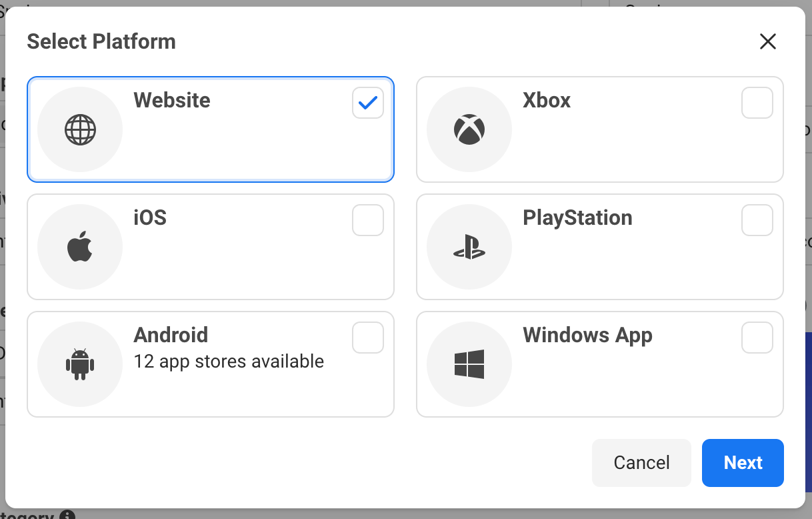
Task: Toggle the Windows App checkbox
Action: click(757, 338)
